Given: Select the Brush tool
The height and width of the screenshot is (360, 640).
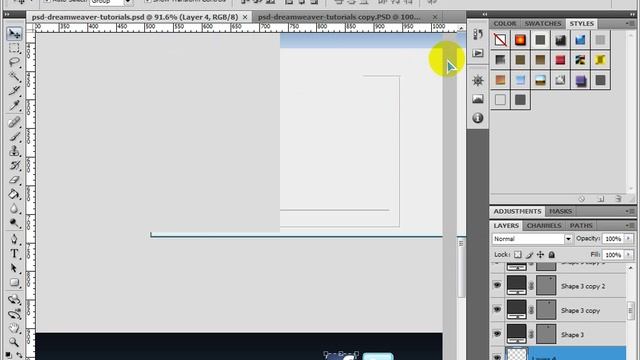Looking at the screenshot, I should tap(14, 136).
